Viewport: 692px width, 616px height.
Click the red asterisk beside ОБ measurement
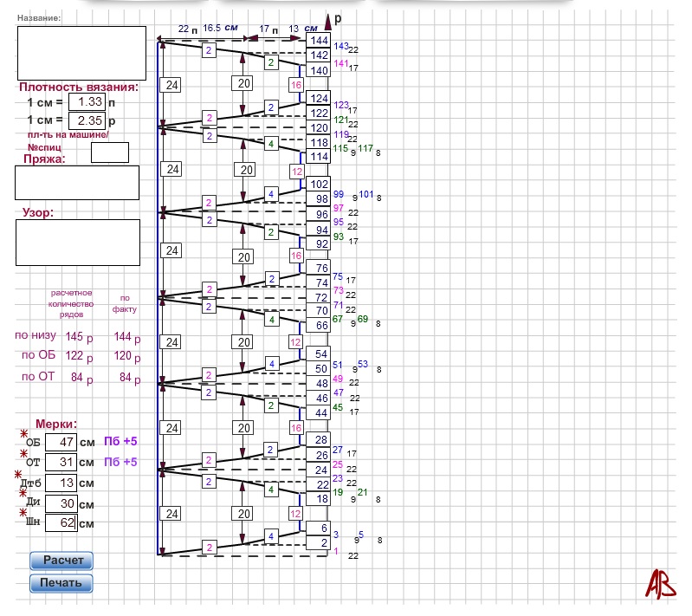tap(25, 432)
